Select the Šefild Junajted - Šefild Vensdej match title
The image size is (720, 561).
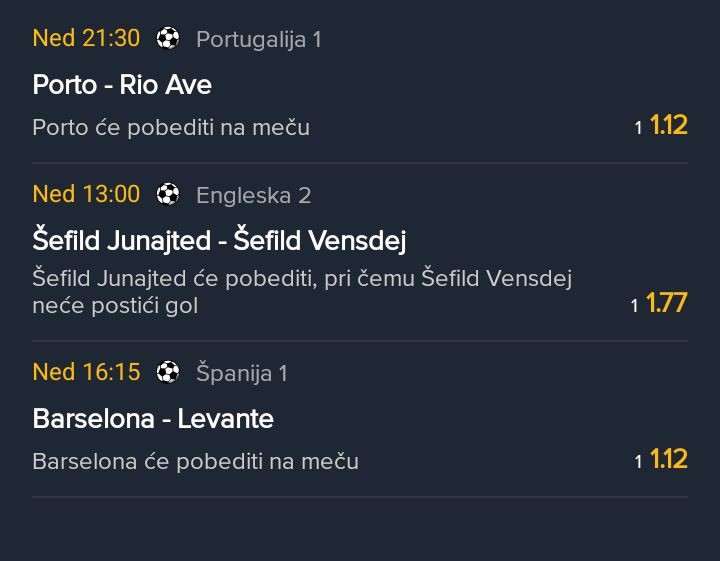(219, 240)
